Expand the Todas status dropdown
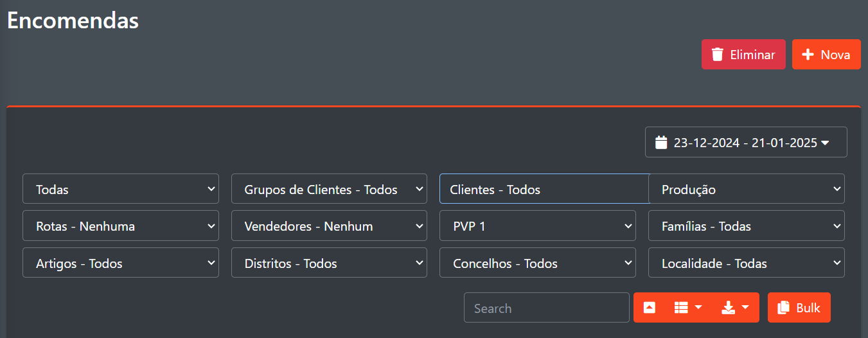The width and height of the screenshot is (868, 338). tap(121, 189)
